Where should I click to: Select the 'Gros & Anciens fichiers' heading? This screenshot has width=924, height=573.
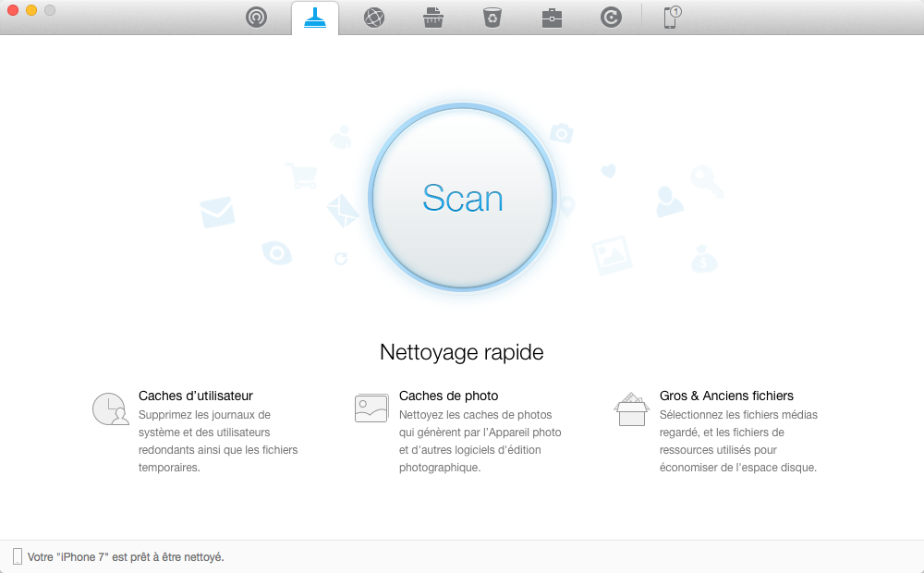726,396
